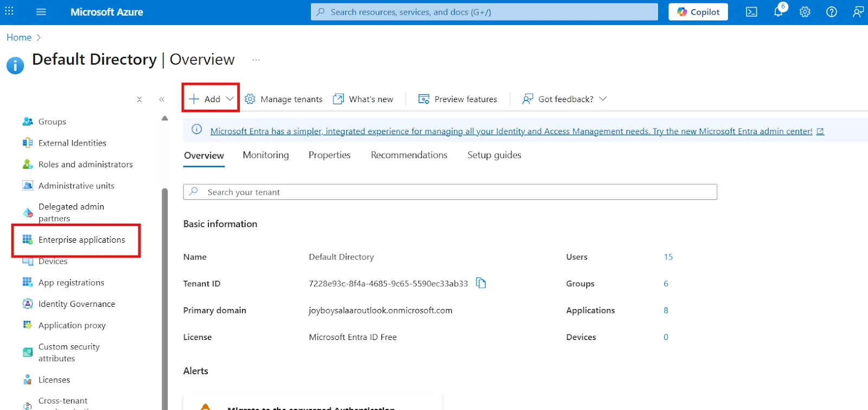Open Cloud Shell from the top bar
The width and height of the screenshot is (868, 410).
[x=751, y=12]
